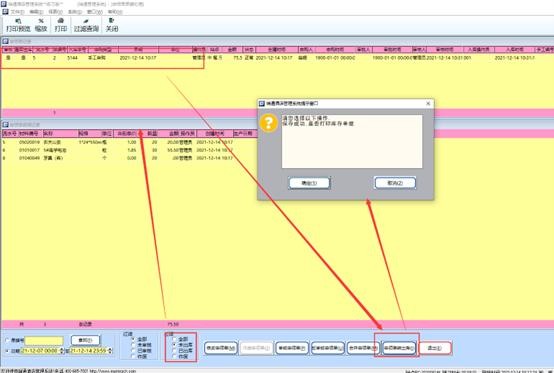Click material code 05020019 in details
Image resolution: width=554 pixels, height=373 pixels.
coord(29,142)
